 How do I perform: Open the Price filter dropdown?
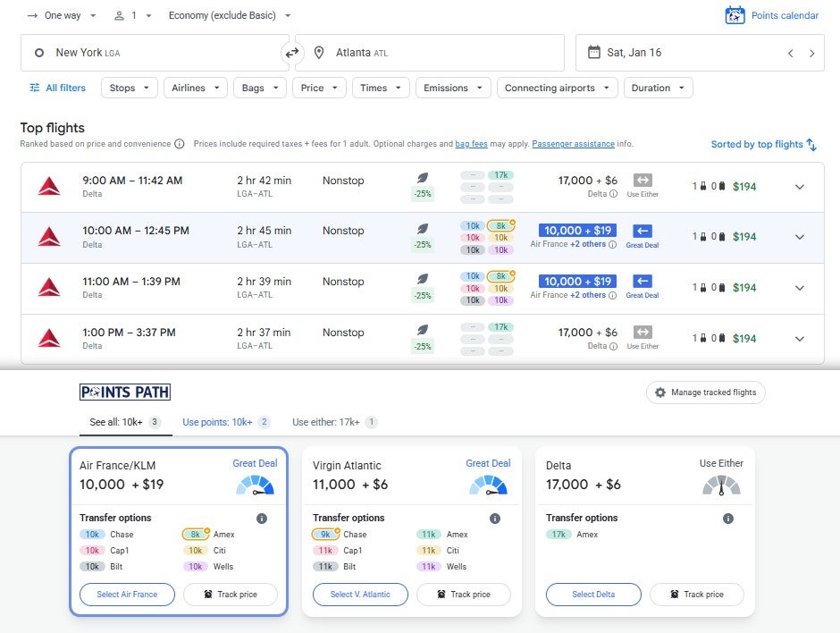[319, 88]
